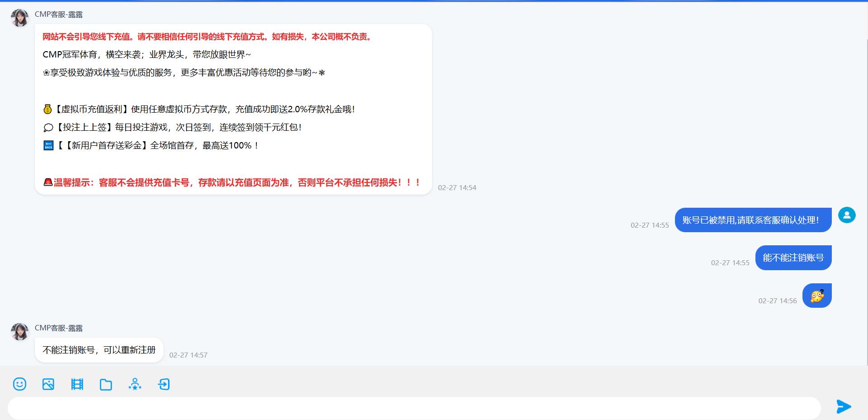Image resolution: width=868 pixels, height=420 pixels.
Task: Select the confused emoji sticker message
Action: pyautogui.click(x=817, y=296)
